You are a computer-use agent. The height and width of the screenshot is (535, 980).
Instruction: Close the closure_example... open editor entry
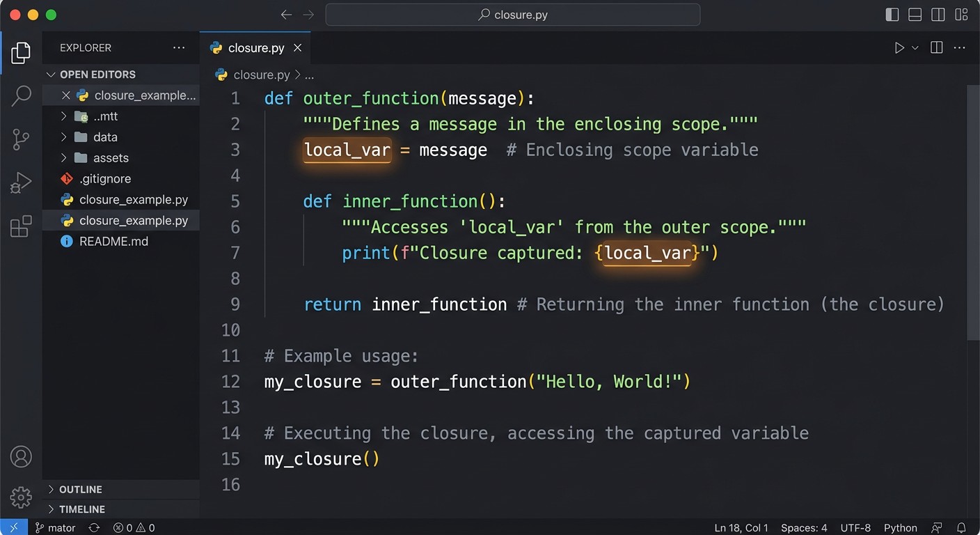tap(66, 95)
